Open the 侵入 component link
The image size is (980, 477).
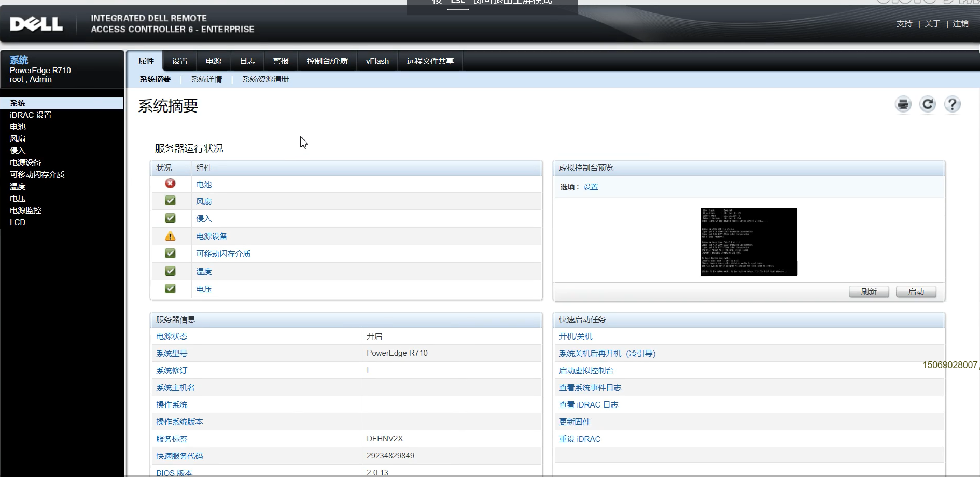[x=204, y=219]
